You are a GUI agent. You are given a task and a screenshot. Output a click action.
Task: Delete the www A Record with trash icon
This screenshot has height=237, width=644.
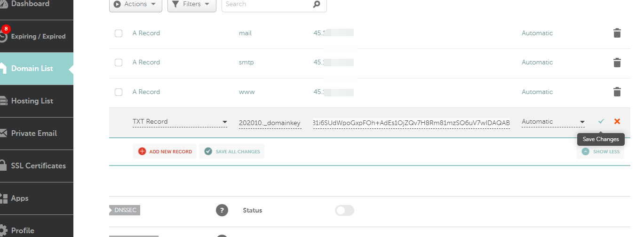click(617, 92)
